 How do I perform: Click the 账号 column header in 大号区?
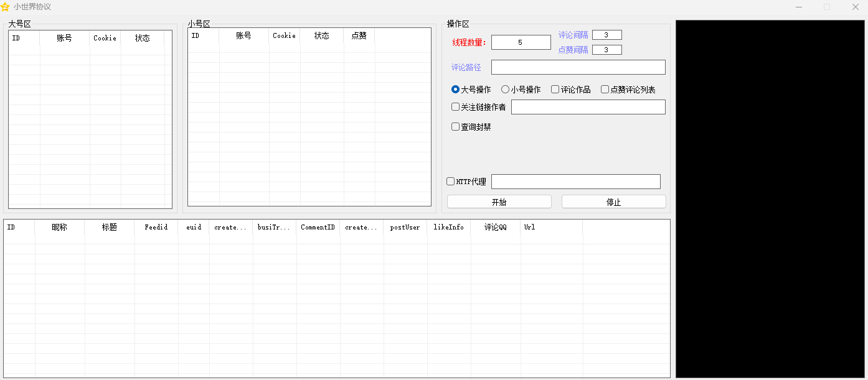pyautogui.click(x=64, y=38)
